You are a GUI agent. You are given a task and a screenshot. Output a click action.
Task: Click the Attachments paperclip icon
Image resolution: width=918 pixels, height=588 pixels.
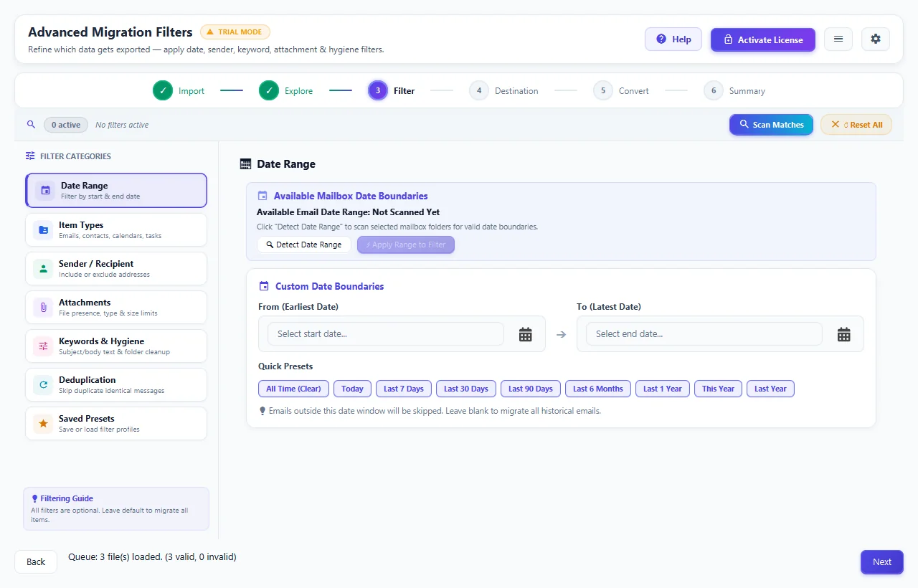pyautogui.click(x=44, y=308)
